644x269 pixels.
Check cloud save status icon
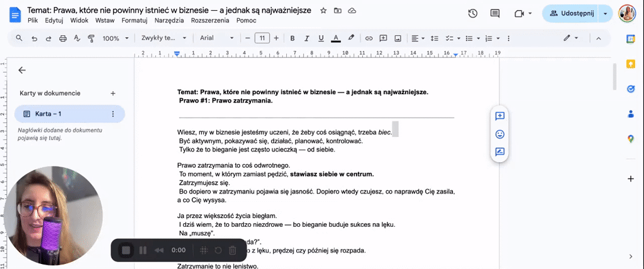point(352,11)
